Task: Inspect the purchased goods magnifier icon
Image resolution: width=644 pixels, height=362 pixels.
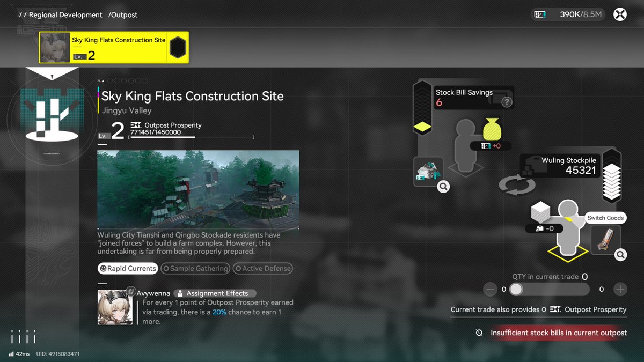Action: click(443, 187)
